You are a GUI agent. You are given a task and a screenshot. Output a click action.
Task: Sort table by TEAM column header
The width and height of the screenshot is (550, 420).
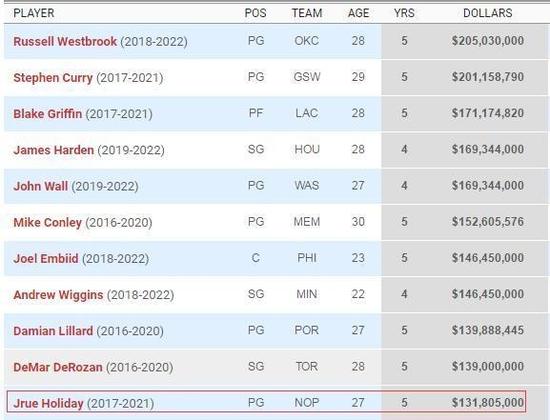pyautogui.click(x=307, y=13)
